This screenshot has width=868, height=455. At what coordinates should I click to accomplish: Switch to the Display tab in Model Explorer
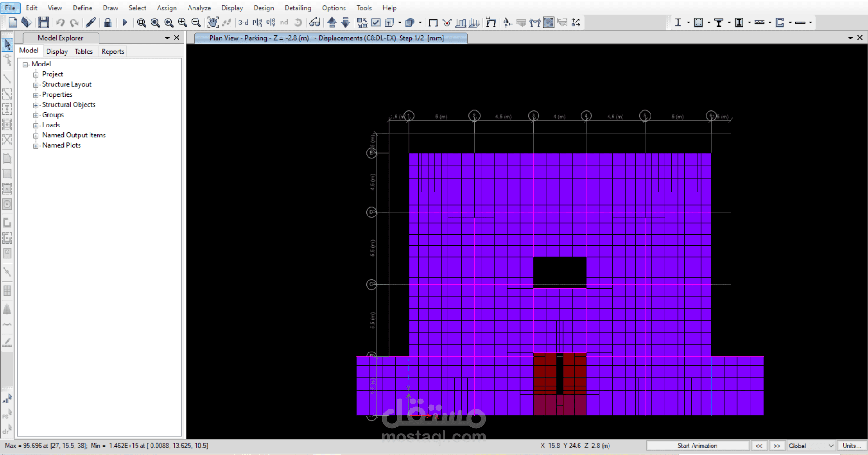pyautogui.click(x=57, y=52)
